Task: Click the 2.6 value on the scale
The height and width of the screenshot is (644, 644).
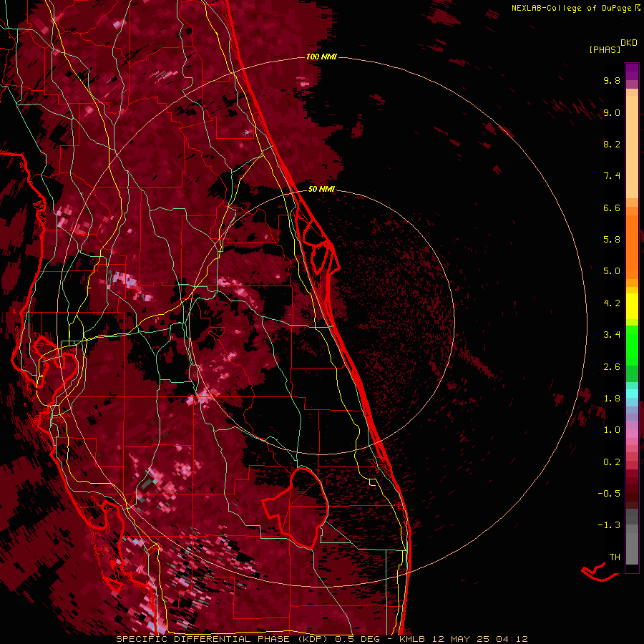Action: (x=612, y=367)
